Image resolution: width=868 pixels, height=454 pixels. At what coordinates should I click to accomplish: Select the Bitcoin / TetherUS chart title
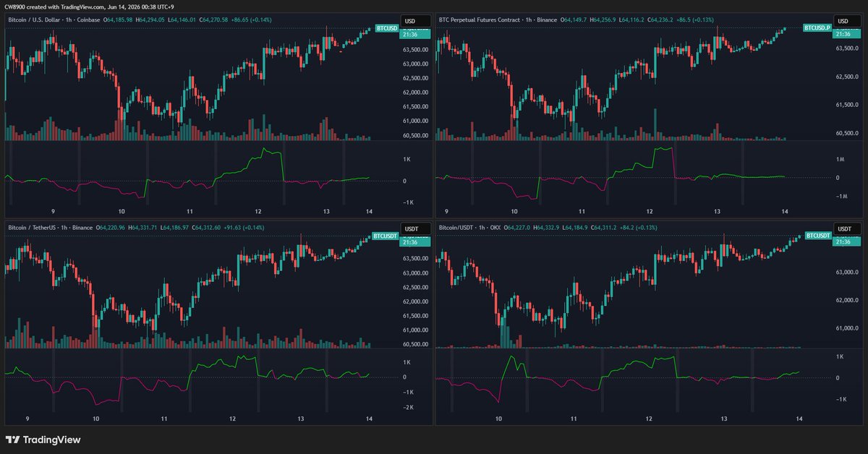50,228
